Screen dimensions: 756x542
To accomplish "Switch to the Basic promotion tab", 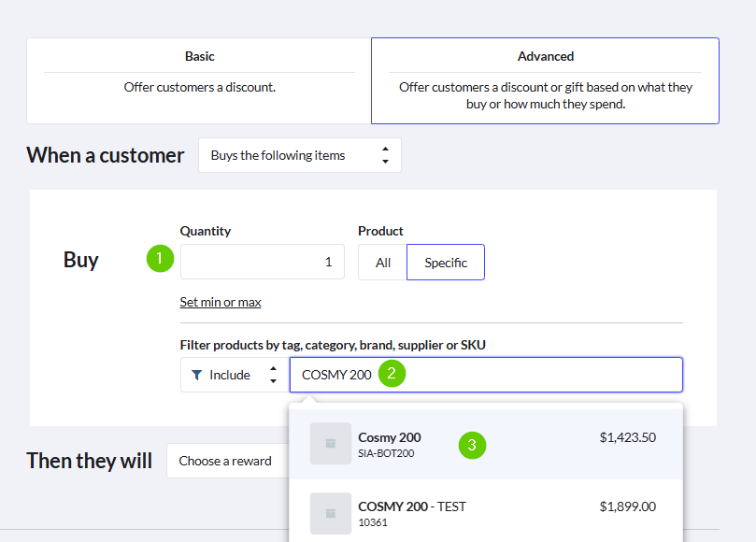I will click(x=199, y=80).
